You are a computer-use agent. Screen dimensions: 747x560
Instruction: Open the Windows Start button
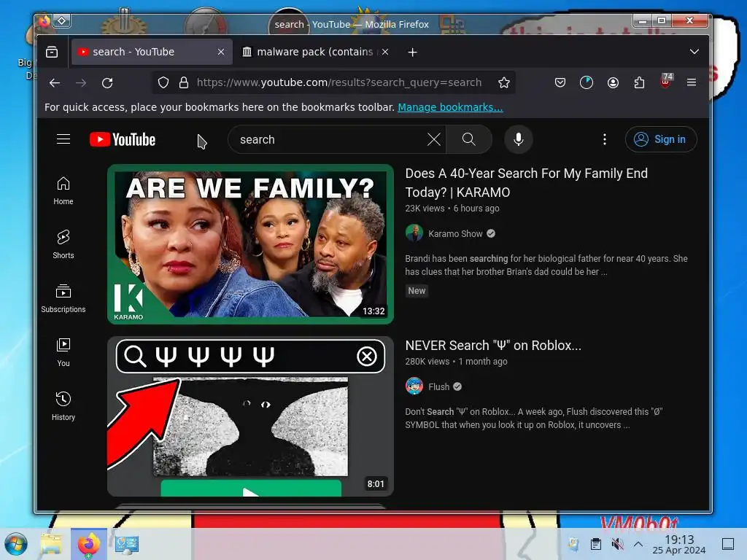(x=16, y=544)
